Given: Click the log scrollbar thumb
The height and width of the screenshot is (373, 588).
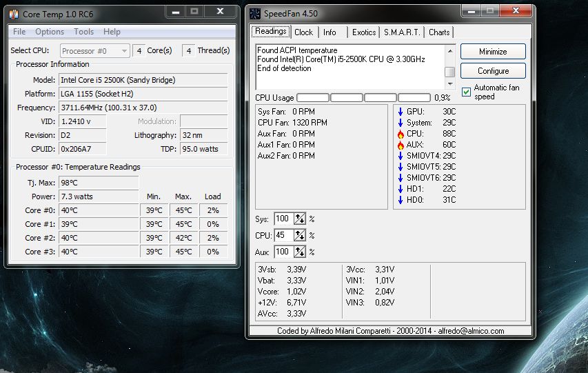Looking at the screenshot, I should (450, 72).
